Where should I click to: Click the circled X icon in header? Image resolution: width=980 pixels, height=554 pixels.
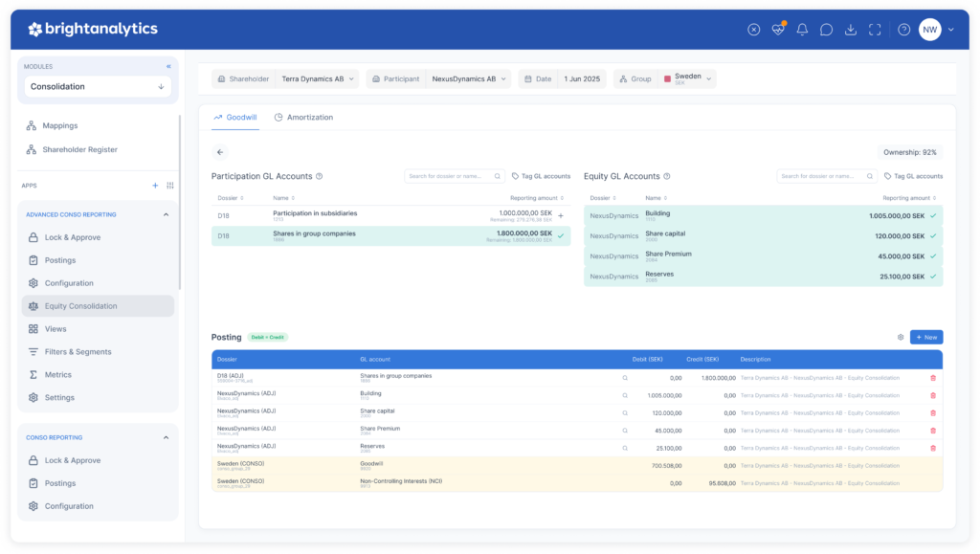(754, 30)
